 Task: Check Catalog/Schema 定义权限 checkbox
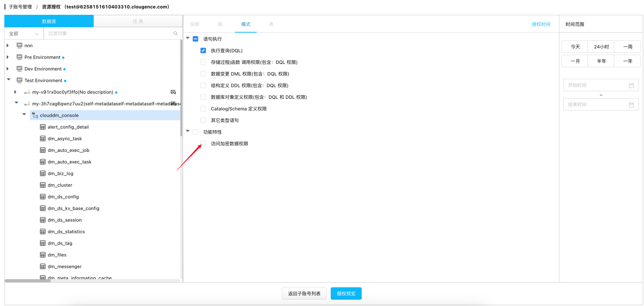203,109
